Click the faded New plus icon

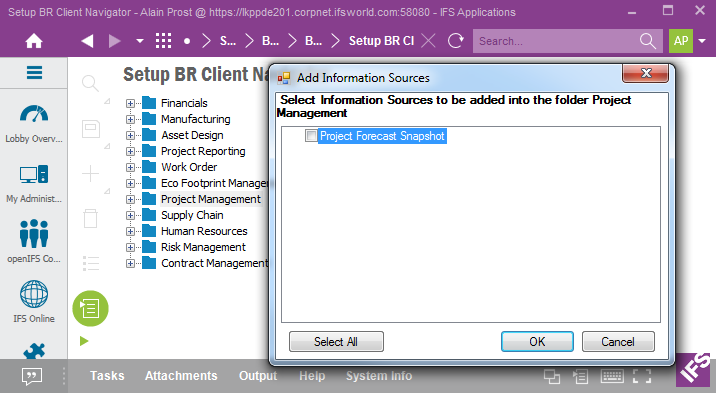[90, 173]
